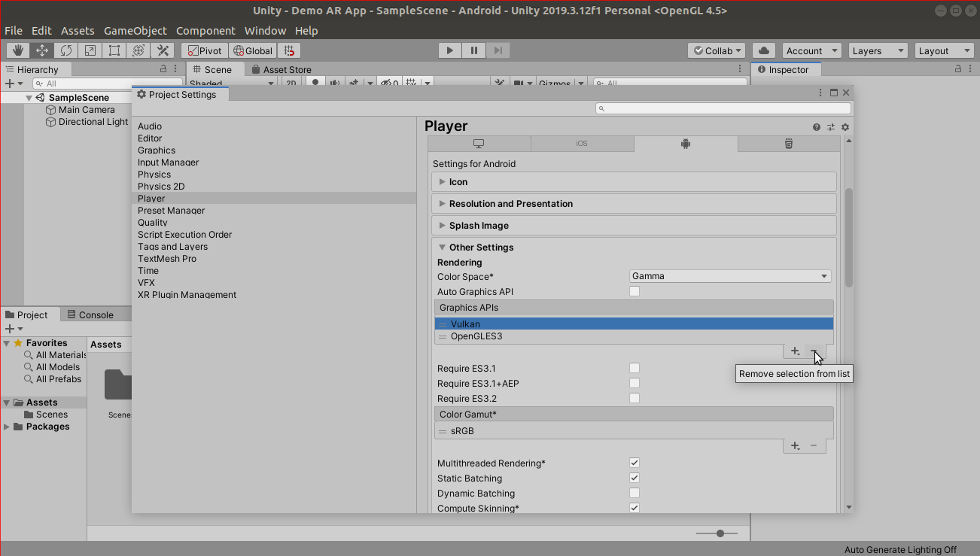
Task: Select OpenGLES3 in Graphics APIs list
Action: (634, 336)
